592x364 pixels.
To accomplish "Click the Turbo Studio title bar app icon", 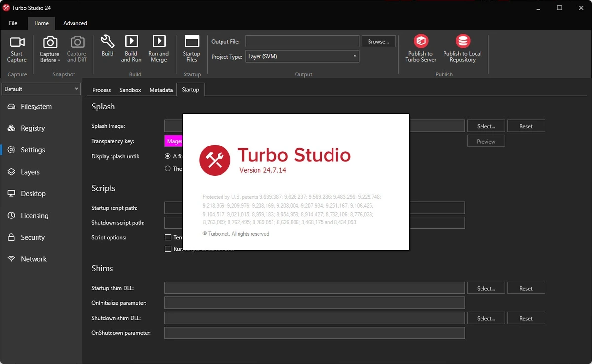I will click(6, 8).
